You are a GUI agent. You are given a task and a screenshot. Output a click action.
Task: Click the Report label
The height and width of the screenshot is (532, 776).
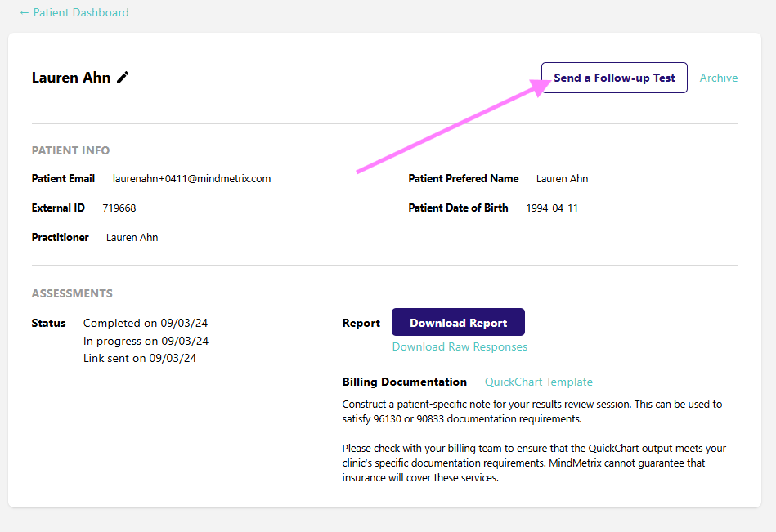coord(361,323)
